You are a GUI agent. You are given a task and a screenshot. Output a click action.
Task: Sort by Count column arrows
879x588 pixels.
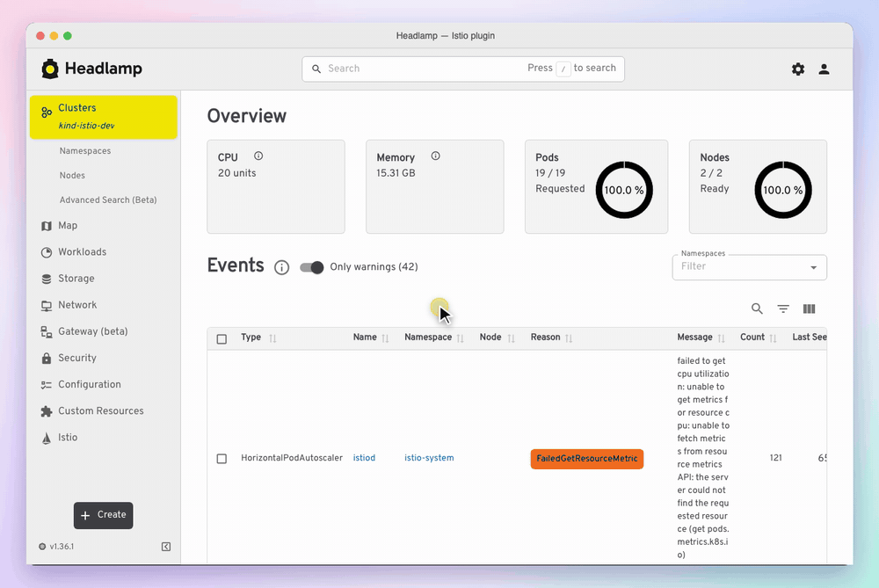(773, 338)
